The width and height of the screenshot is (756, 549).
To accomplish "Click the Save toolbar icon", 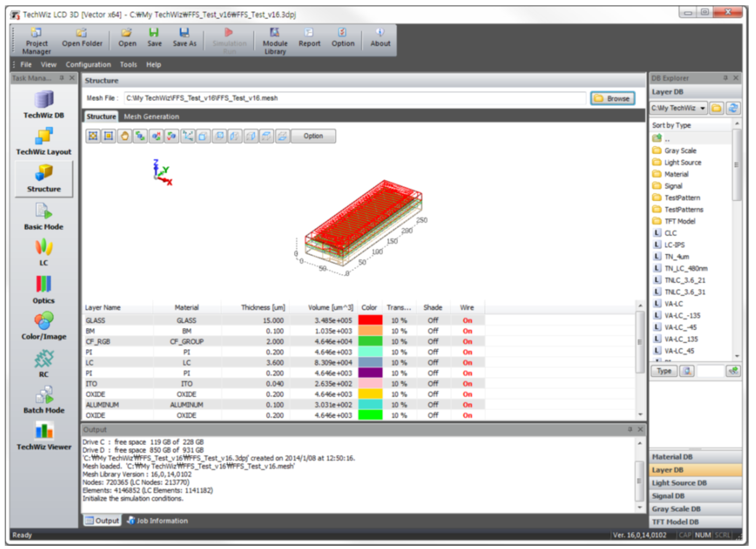I will click(x=154, y=37).
